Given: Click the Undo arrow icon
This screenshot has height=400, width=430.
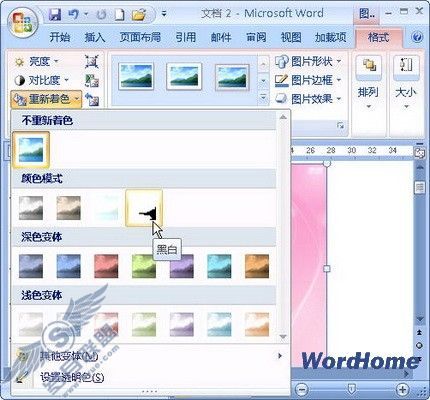Looking at the screenshot, I should tap(73, 14).
